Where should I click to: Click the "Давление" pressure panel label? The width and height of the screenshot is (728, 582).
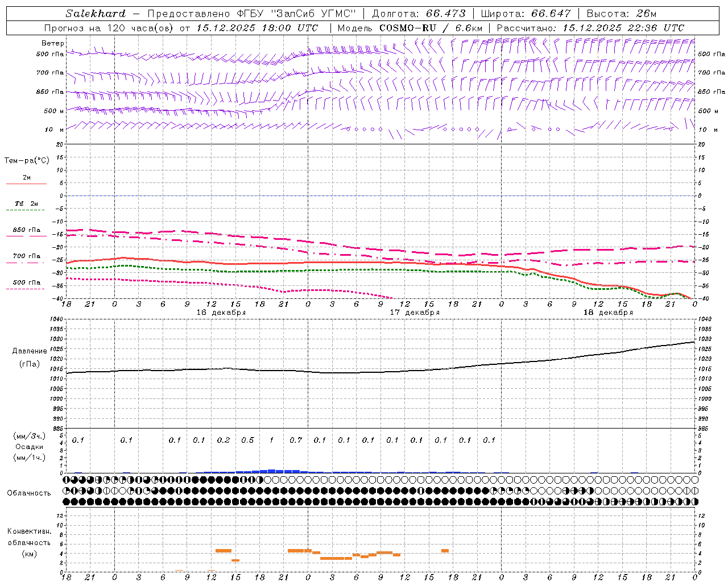[30, 351]
